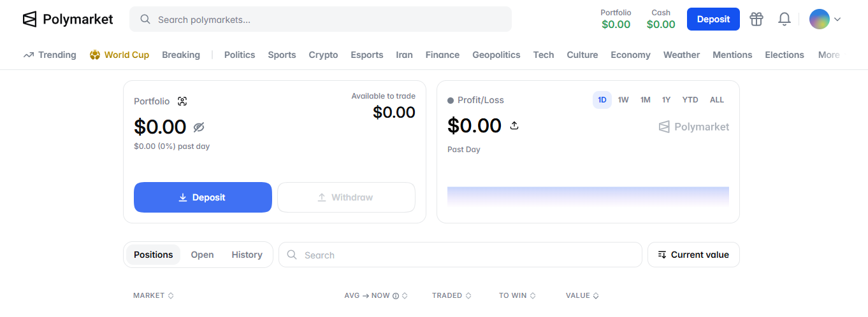
Task: Click the Trending arrow icon
Action: (29, 55)
